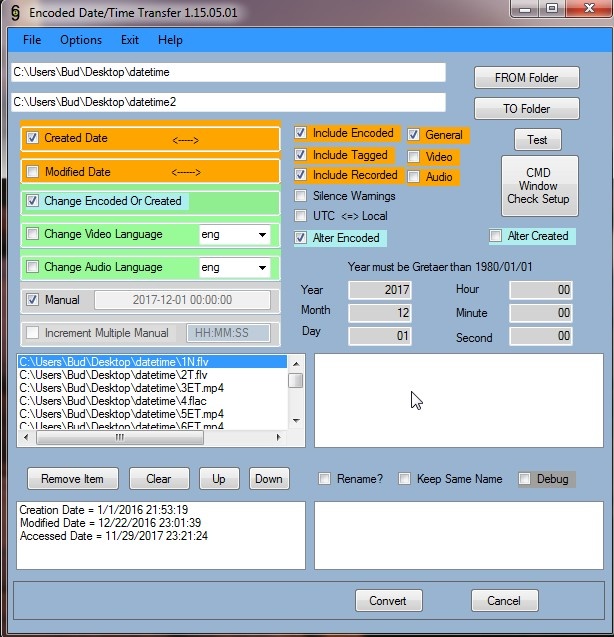
Task: Check Increment Multiple Manual checkbox
Action: (33, 333)
